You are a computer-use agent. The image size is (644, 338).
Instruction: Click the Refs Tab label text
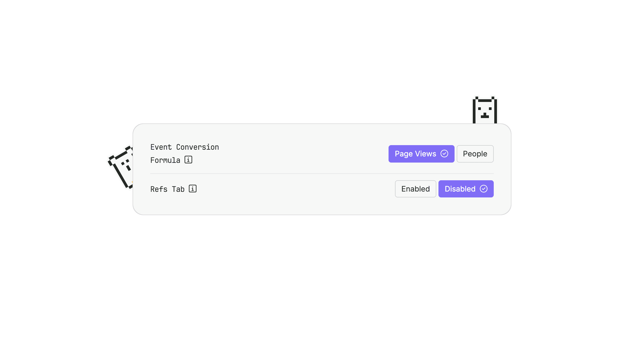click(167, 189)
